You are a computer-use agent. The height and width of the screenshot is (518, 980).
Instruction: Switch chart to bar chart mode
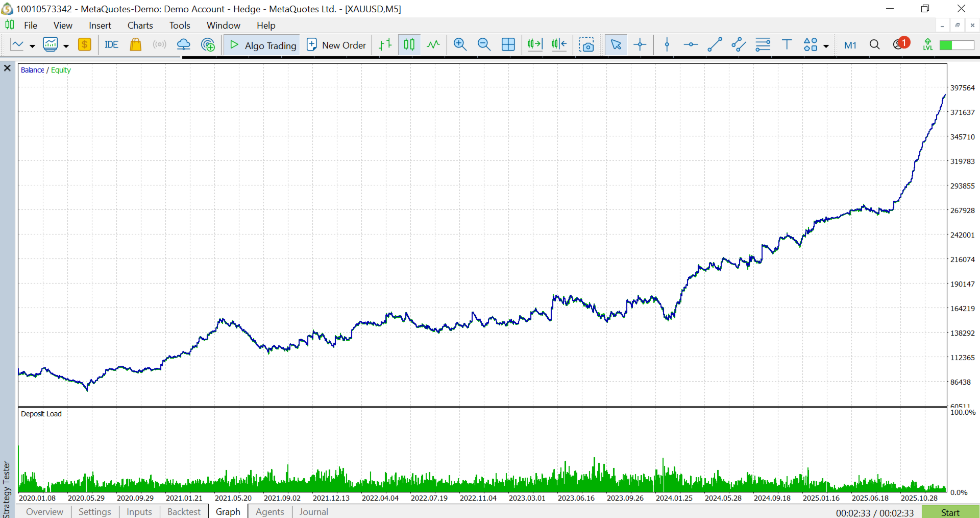tap(385, 45)
